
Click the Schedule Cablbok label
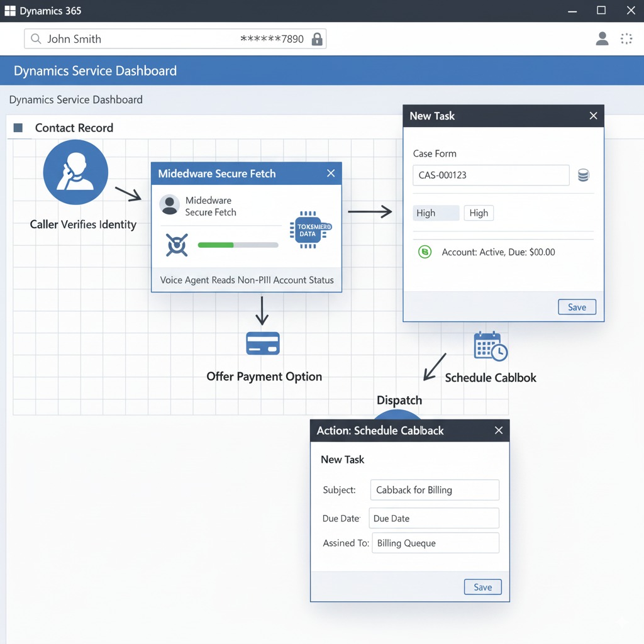point(491,378)
